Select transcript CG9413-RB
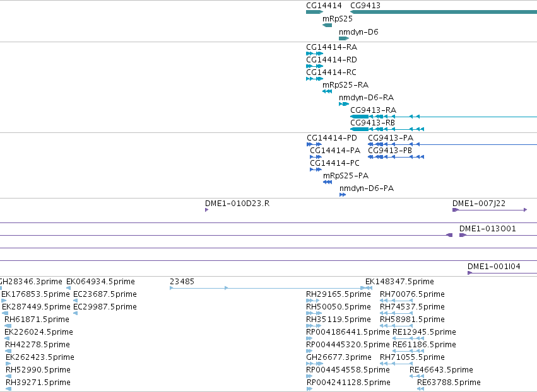Screen dimensions: 537x392 (372, 123)
